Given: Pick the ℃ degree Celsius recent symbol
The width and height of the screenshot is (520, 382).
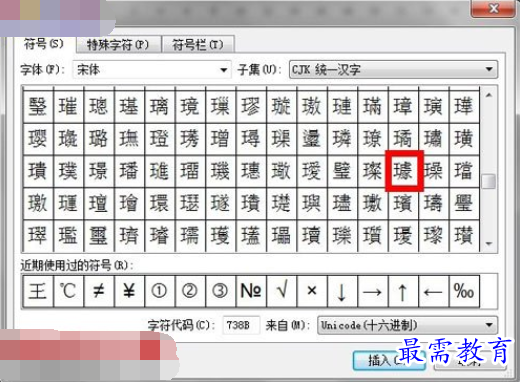Looking at the screenshot, I should [68, 291].
